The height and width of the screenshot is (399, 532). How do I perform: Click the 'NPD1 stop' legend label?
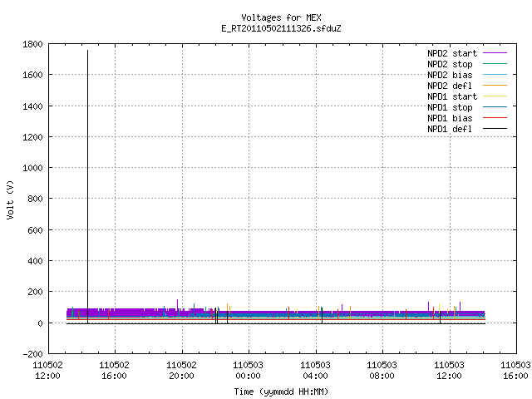[450, 107]
